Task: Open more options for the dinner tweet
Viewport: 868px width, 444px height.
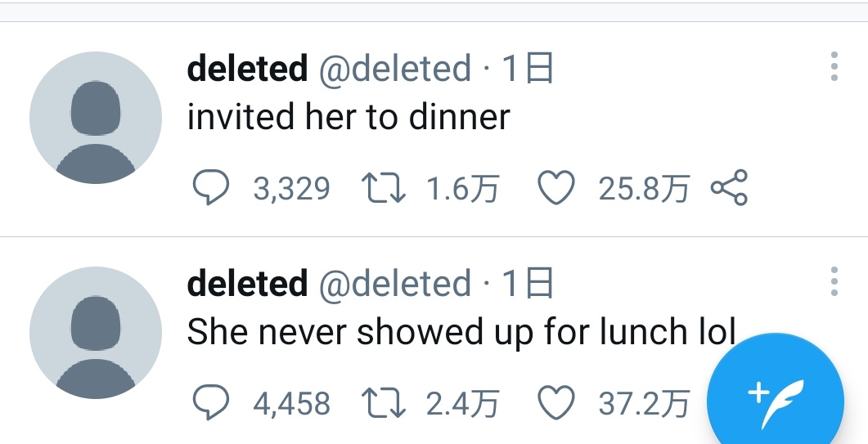Action: pyautogui.click(x=834, y=66)
